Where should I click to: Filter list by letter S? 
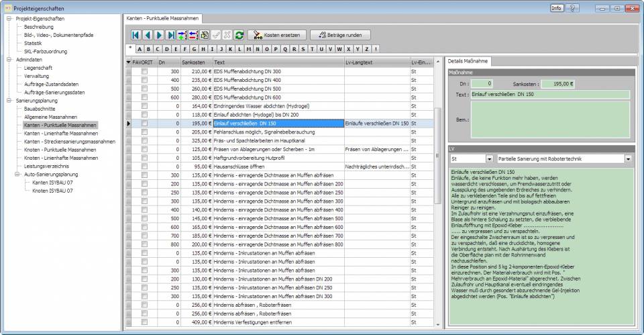pyautogui.click(x=303, y=49)
